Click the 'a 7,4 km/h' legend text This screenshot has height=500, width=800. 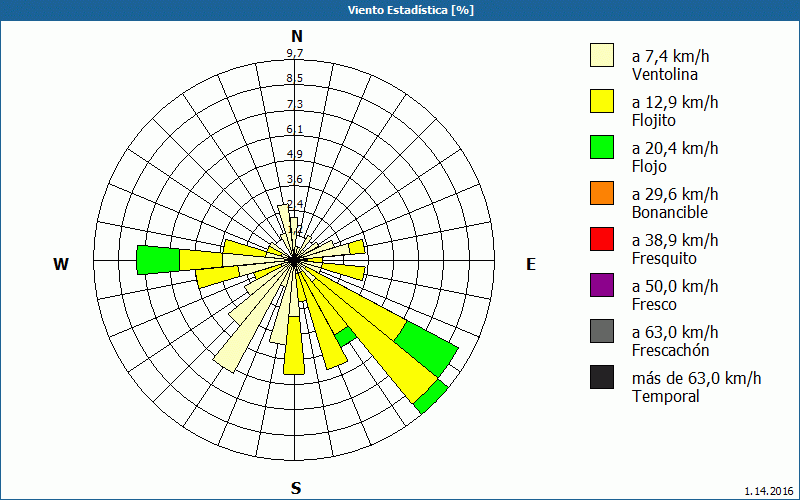[x=670, y=56]
